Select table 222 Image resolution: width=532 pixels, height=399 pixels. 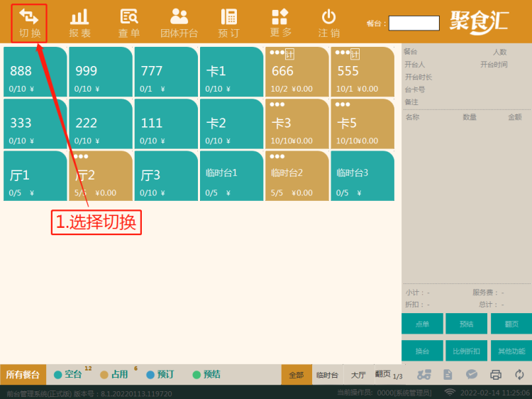point(101,124)
